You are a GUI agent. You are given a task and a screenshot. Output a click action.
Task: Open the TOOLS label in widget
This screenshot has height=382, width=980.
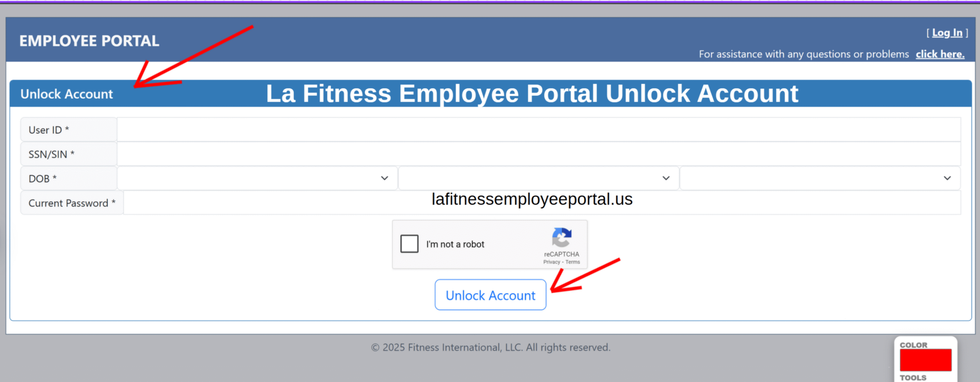[913, 377]
